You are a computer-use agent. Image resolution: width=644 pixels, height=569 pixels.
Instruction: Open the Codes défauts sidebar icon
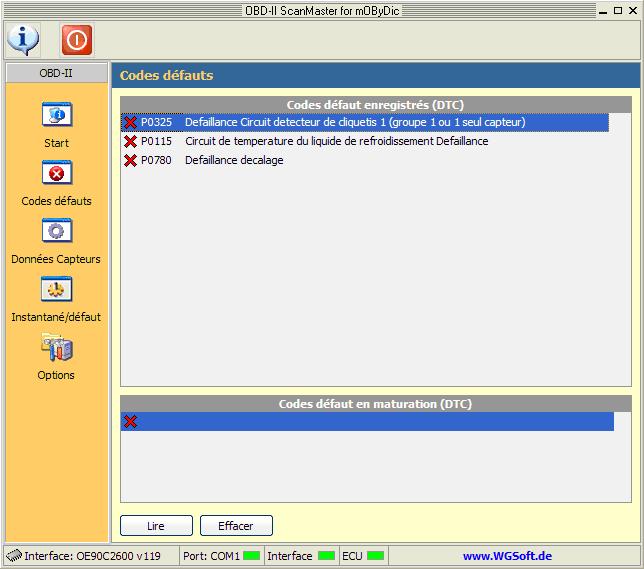[x=56, y=173]
